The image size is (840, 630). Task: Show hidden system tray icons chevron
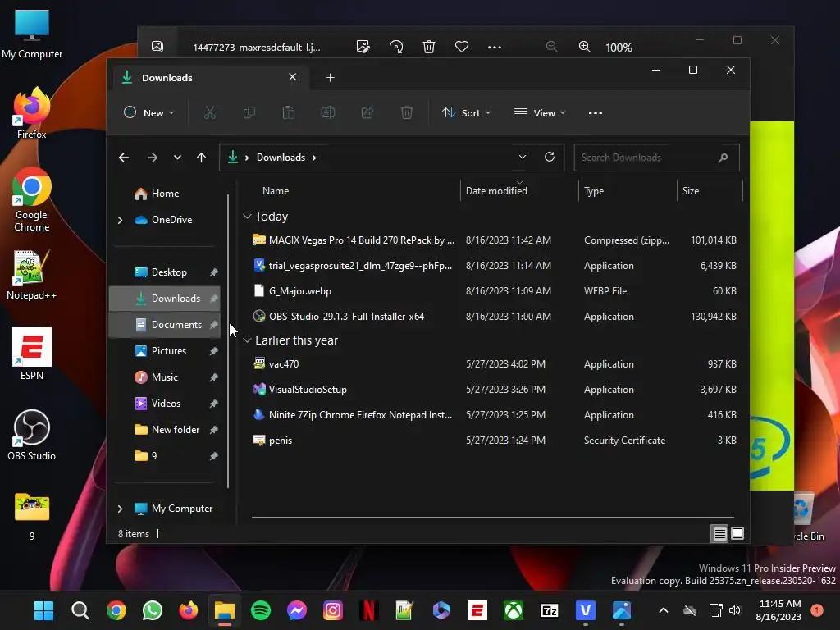pos(663,610)
